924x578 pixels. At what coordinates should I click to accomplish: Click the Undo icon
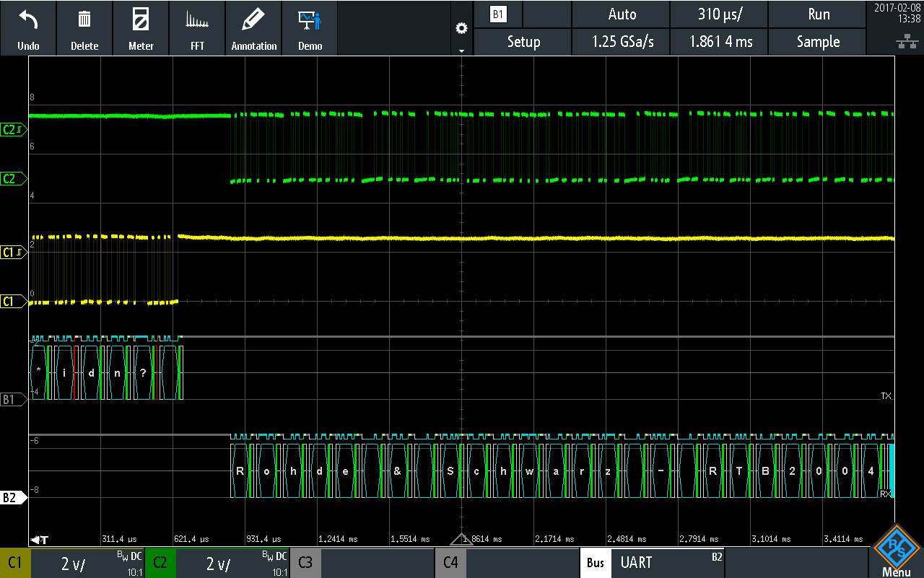pyautogui.click(x=28, y=28)
